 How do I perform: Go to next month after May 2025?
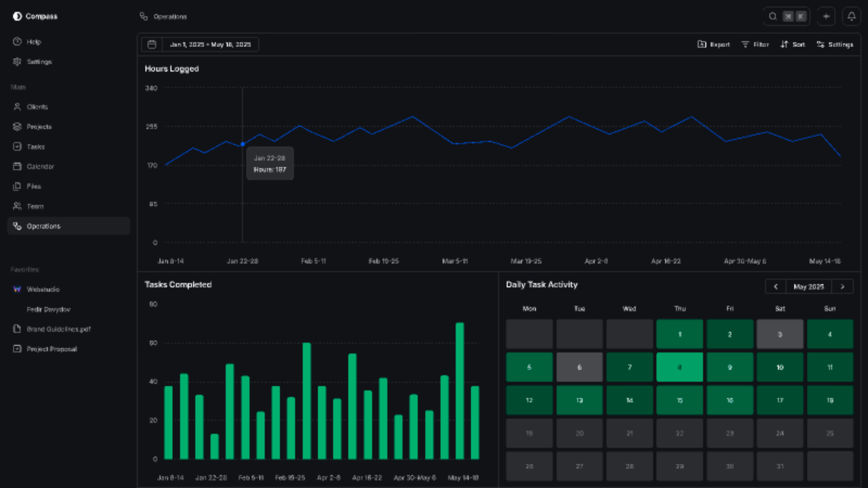842,286
